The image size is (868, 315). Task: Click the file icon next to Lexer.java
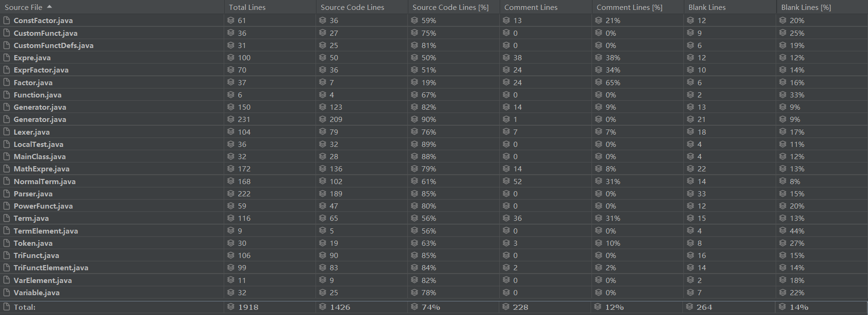pos(6,132)
